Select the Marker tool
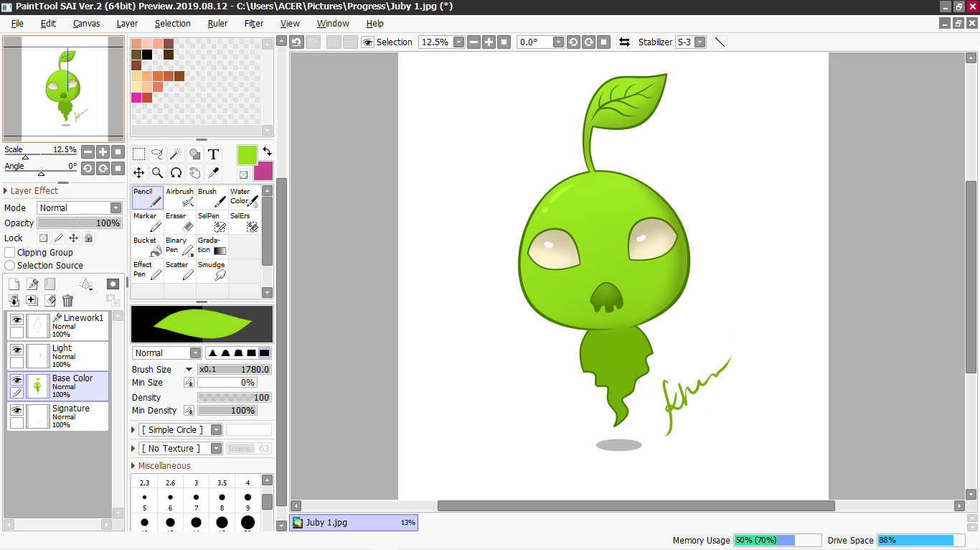The image size is (980, 550). coord(148,222)
